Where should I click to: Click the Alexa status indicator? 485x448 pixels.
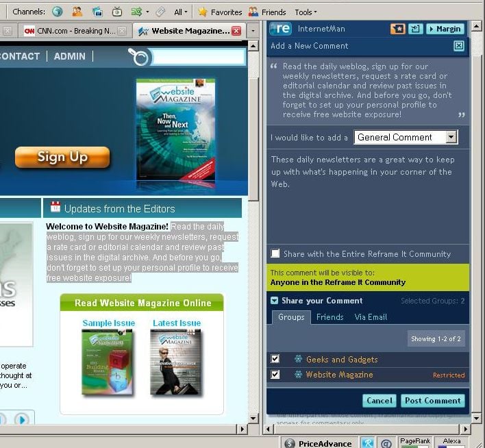[451, 442]
